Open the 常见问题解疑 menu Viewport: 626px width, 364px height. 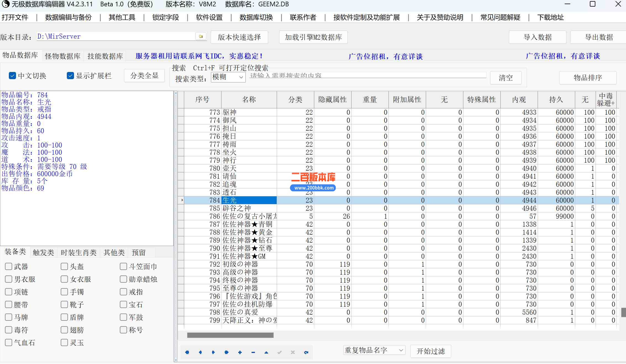[500, 17]
